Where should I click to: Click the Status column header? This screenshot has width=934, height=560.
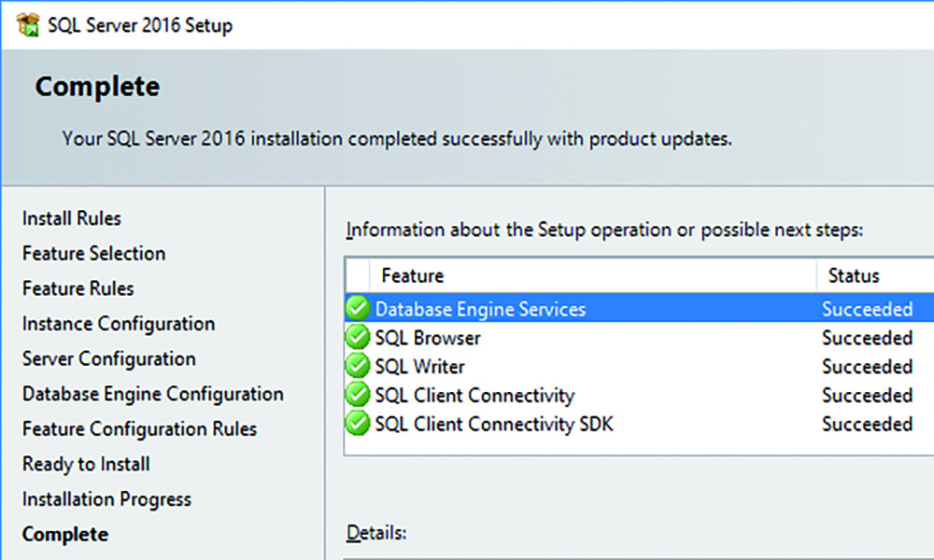(875, 275)
